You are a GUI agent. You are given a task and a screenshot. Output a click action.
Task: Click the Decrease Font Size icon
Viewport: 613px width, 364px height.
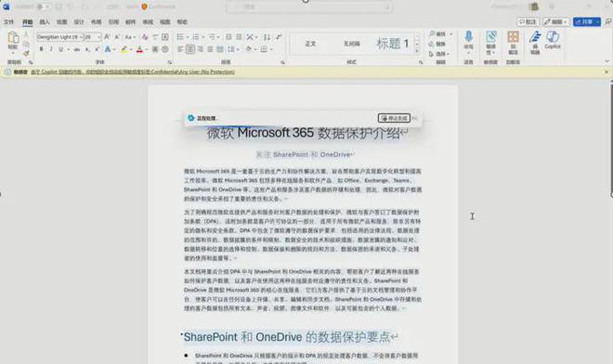point(116,37)
